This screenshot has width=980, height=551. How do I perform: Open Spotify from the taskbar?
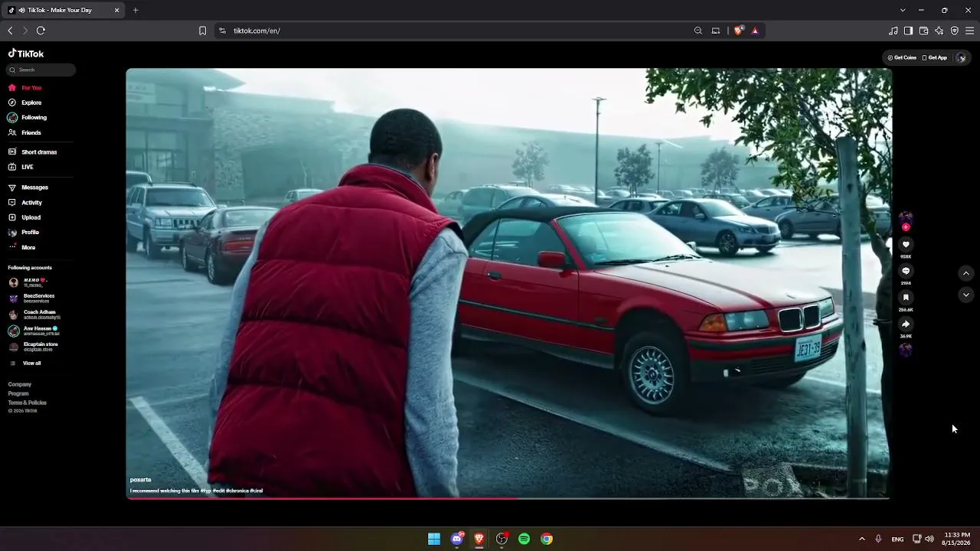click(524, 539)
